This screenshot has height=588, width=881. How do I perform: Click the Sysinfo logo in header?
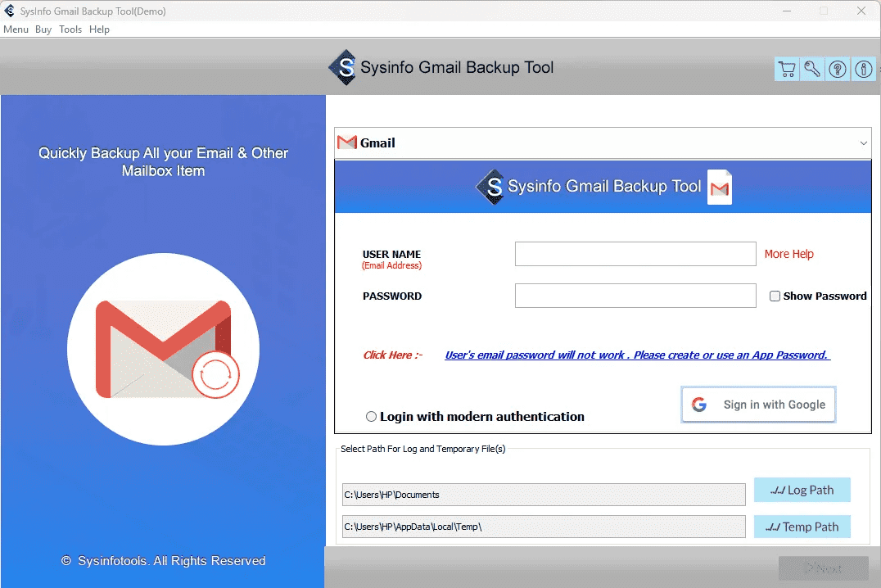tap(342, 68)
